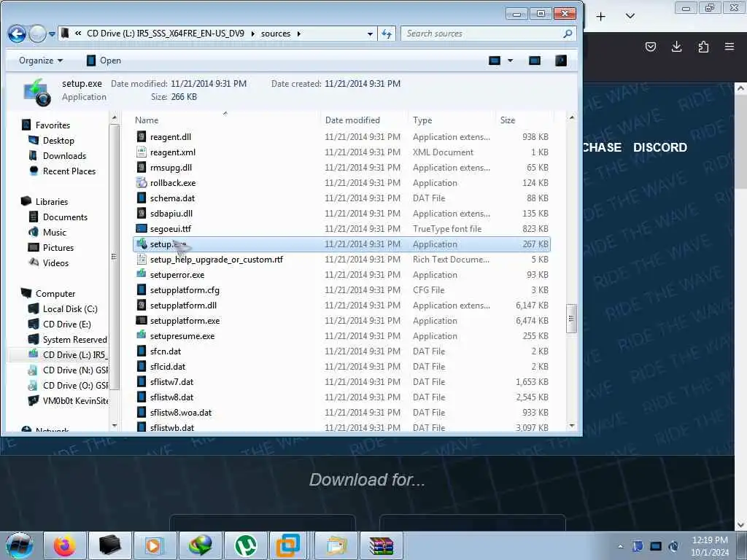Open Windows Start menu
This screenshot has height=560, width=747.
[x=19, y=545]
